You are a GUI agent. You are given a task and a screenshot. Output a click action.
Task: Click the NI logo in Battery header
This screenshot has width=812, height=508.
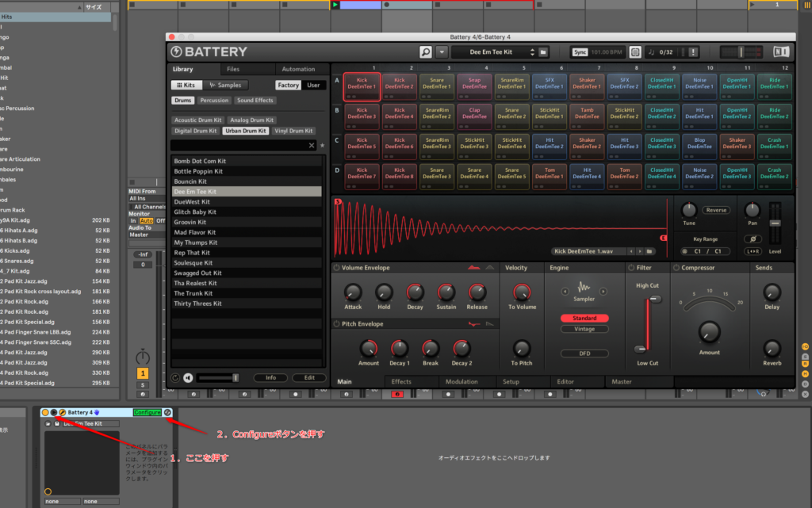[780, 52]
